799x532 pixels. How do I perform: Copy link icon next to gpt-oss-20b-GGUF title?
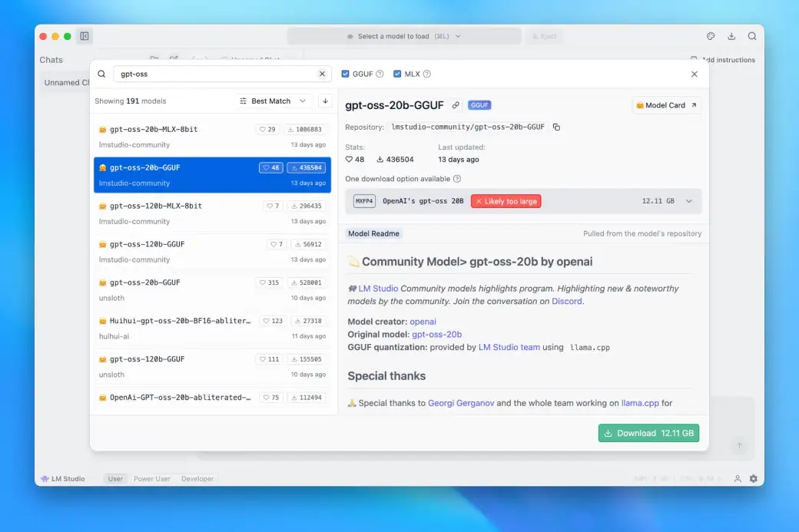pyautogui.click(x=456, y=105)
